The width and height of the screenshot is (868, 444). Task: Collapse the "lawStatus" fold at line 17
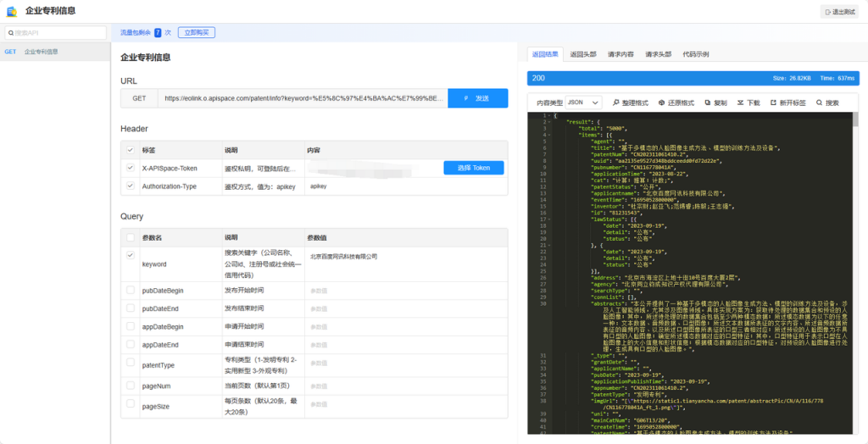pyautogui.click(x=548, y=219)
